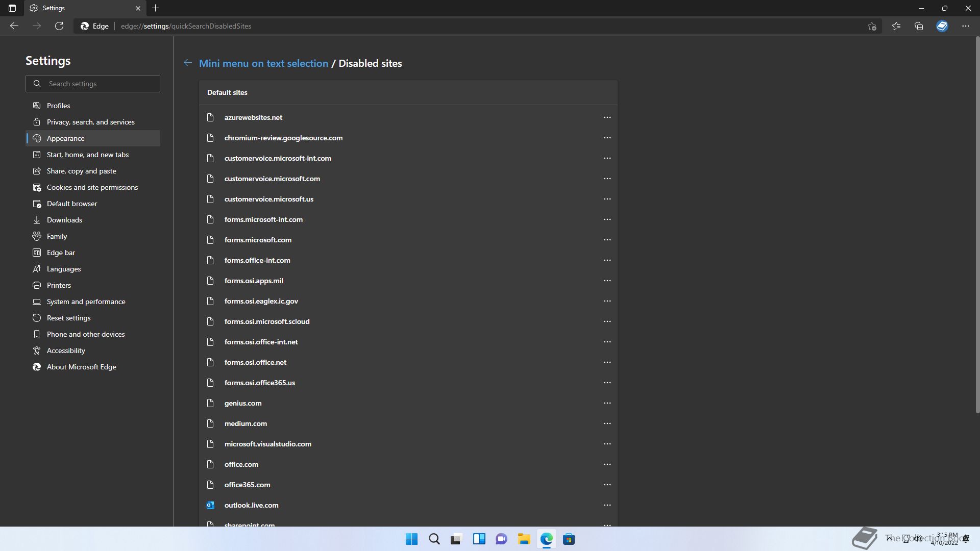Screen dimensions: 980x551
Task: Select forms.osi.office.net entry
Action: click(408, 362)
